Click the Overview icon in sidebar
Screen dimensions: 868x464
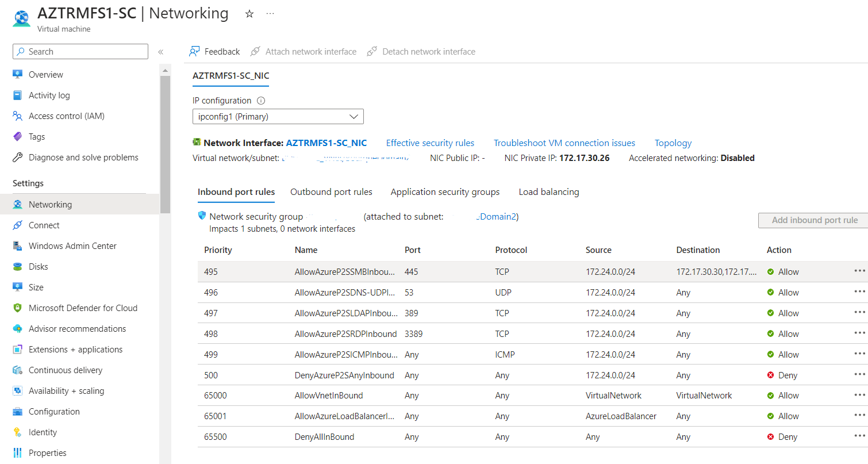[x=17, y=75]
